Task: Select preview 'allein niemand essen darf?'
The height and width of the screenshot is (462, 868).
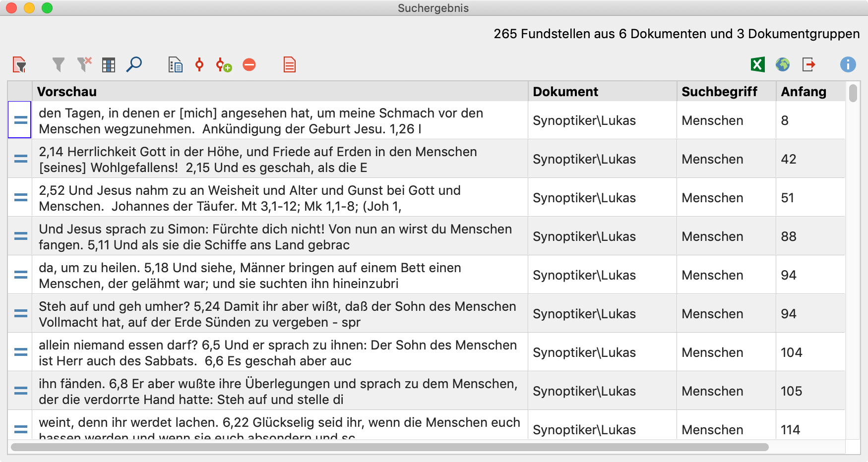Action: (280, 352)
